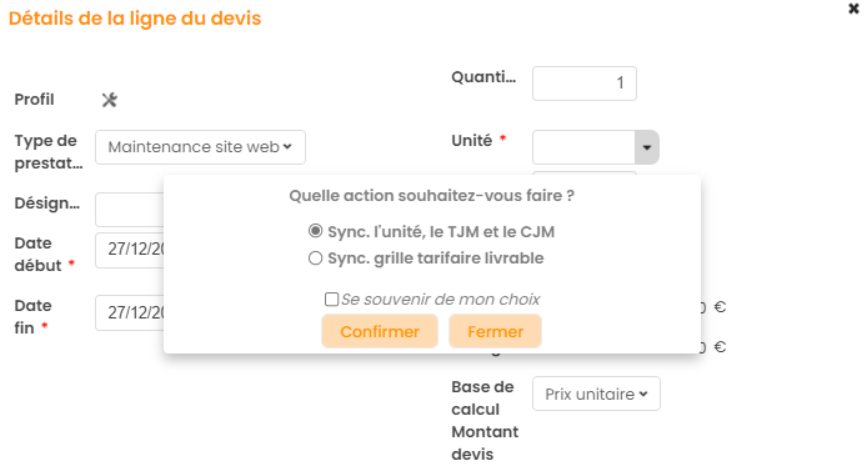Choose 'Sync. grille tarifaire livrable' radio option

point(316,258)
